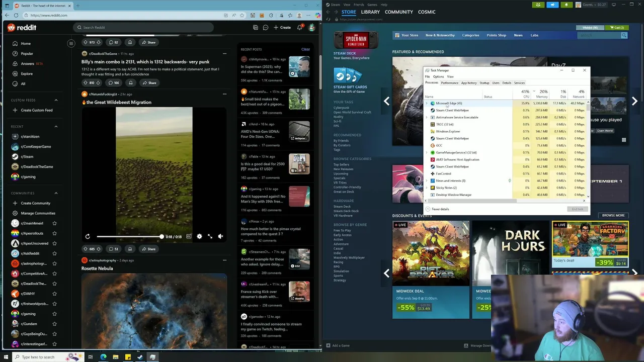
Task: Click Browse More in Discounts & Events
Action: click(613, 215)
